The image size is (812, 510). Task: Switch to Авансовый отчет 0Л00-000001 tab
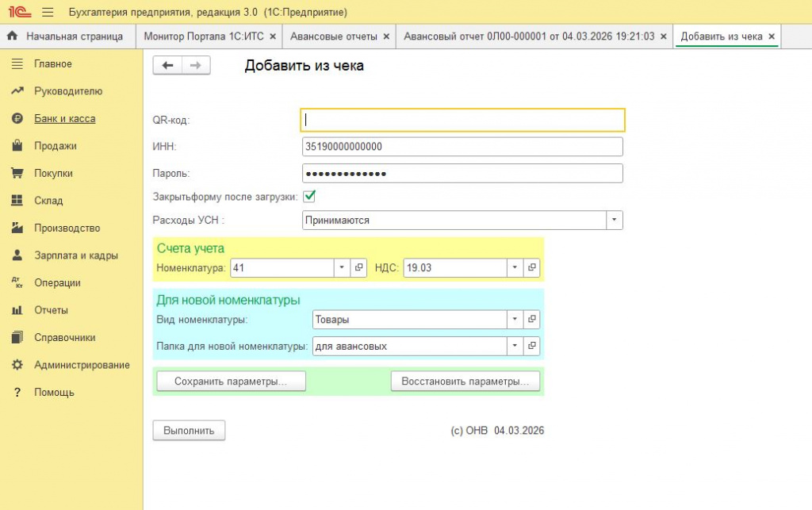click(x=529, y=36)
